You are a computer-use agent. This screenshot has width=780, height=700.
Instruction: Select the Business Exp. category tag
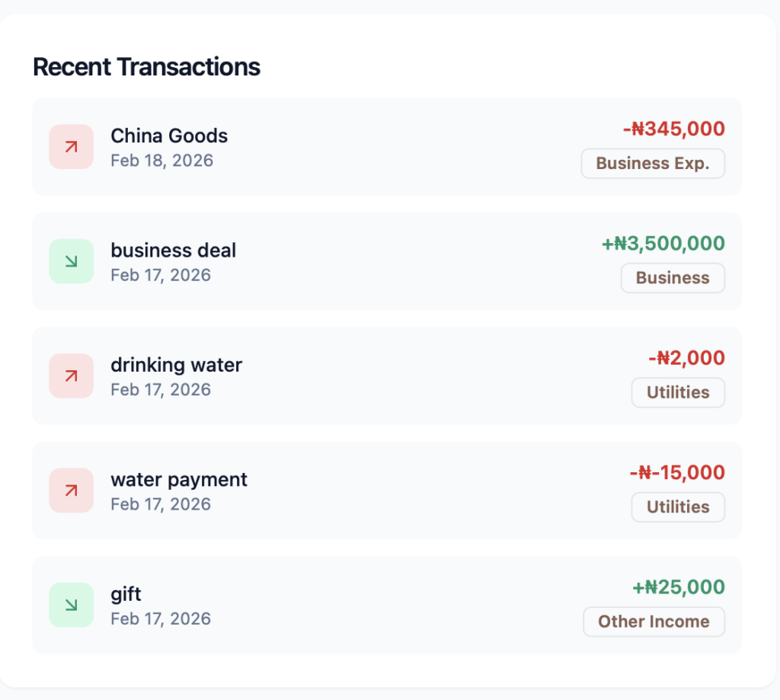[653, 164]
